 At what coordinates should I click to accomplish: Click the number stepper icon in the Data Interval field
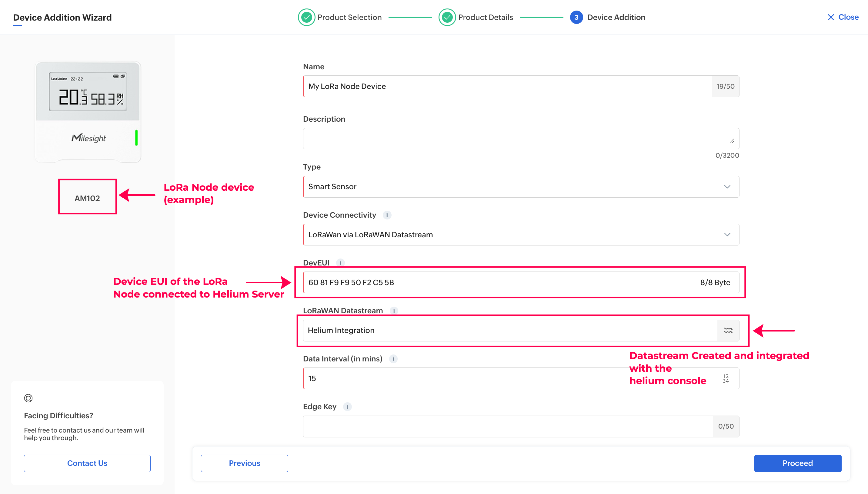pyautogui.click(x=726, y=378)
